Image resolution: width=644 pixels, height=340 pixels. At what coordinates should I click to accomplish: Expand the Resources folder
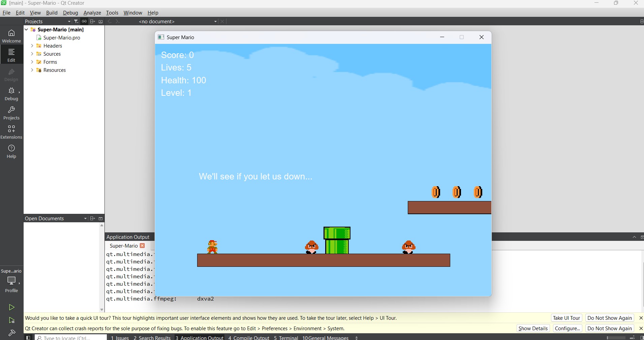pyautogui.click(x=32, y=70)
